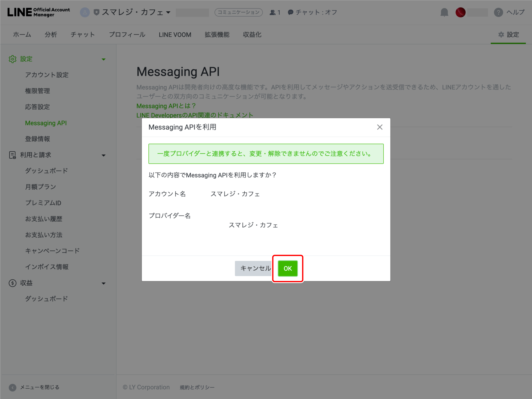Click メニューを閉じる text at bottom
Image resolution: width=532 pixels, height=399 pixels.
click(40, 387)
